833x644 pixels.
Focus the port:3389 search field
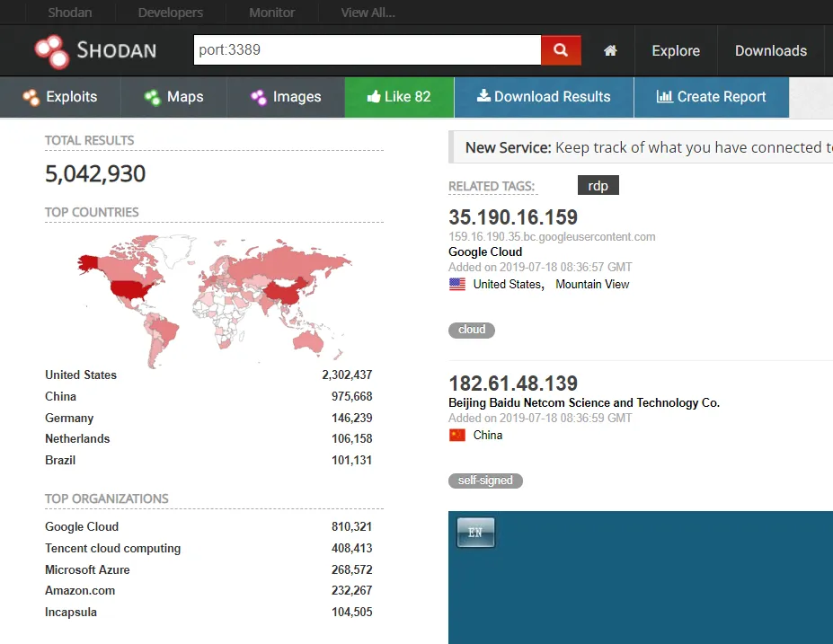(x=368, y=50)
